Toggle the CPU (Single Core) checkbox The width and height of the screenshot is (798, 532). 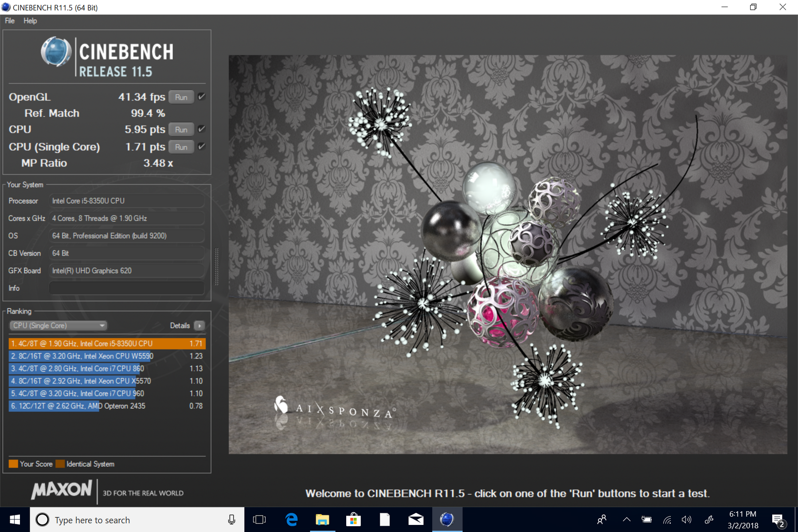tap(202, 146)
